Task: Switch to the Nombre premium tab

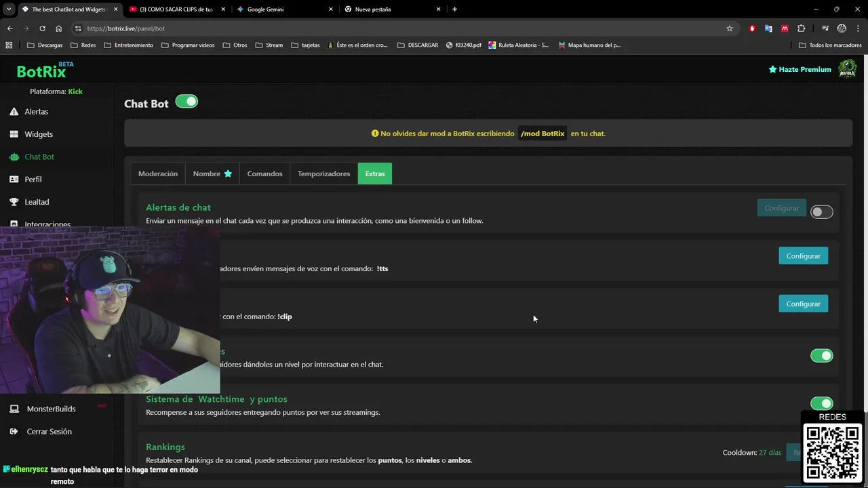Action: tap(212, 174)
